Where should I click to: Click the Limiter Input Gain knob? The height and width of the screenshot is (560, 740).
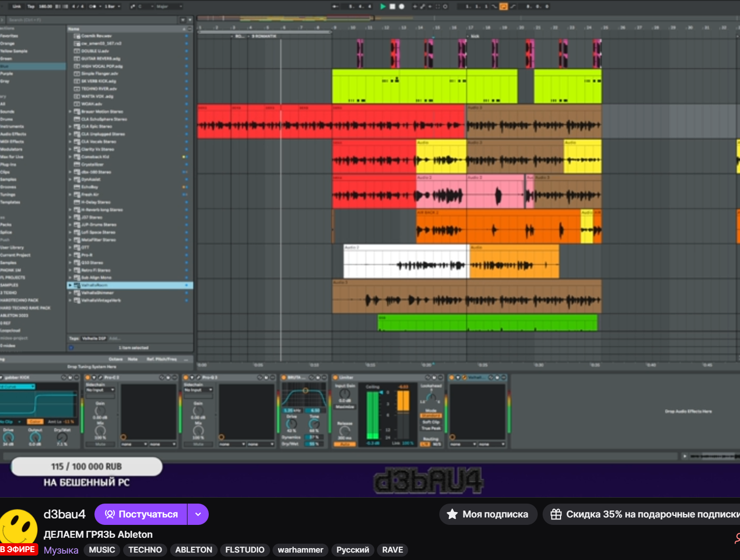pos(345,394)
